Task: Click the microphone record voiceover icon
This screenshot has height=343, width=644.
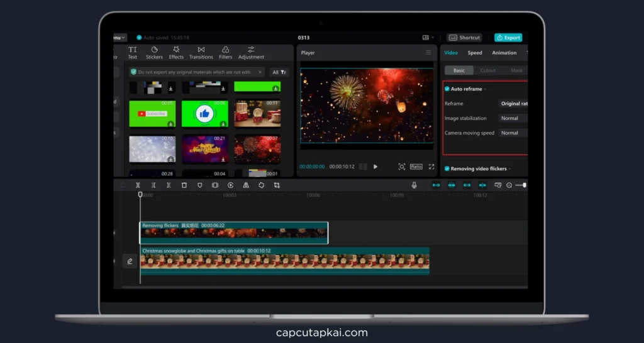Action: [414, 185]
